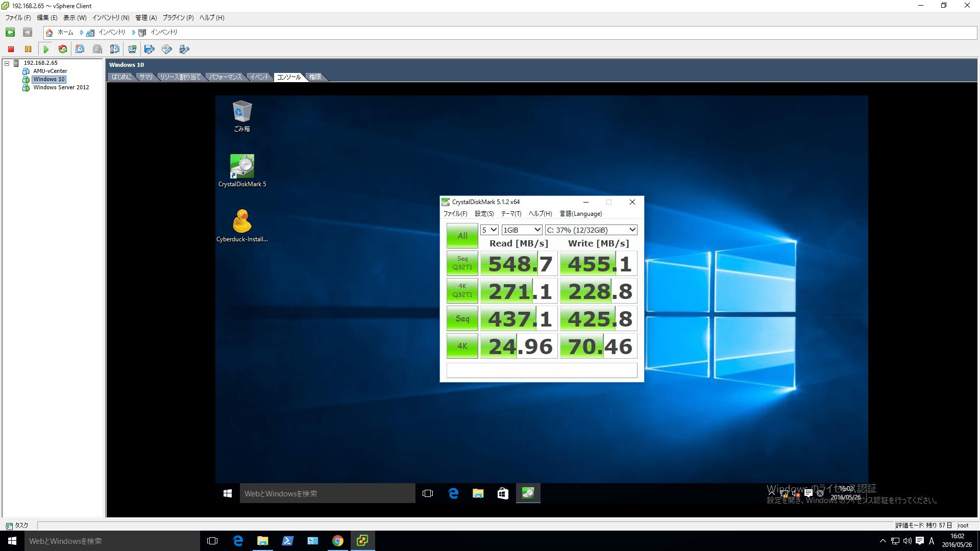The image size is (980, 551).
Task: Expand the first インベントリ breadcrumb arrow
Action: [82, 32]
